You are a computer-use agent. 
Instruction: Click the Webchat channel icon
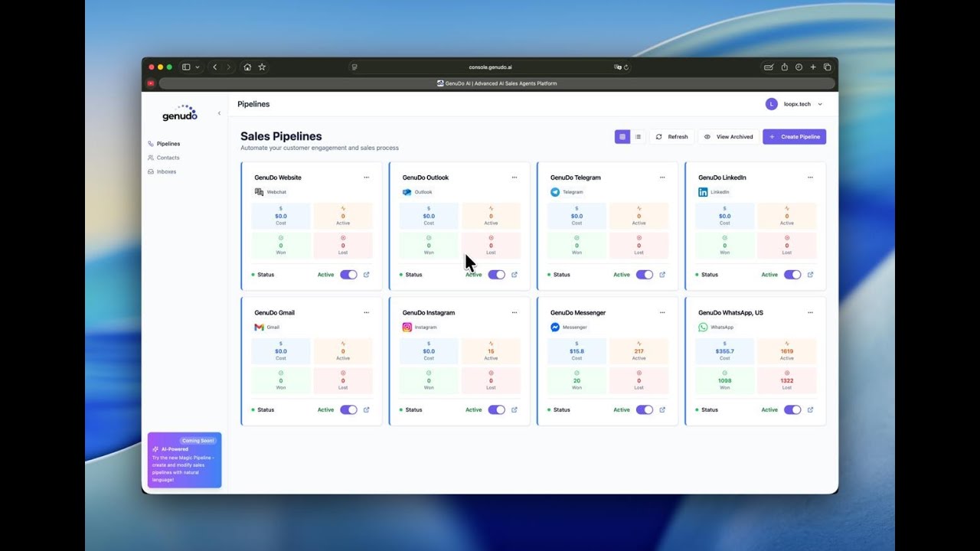click(x=259, y=192)
